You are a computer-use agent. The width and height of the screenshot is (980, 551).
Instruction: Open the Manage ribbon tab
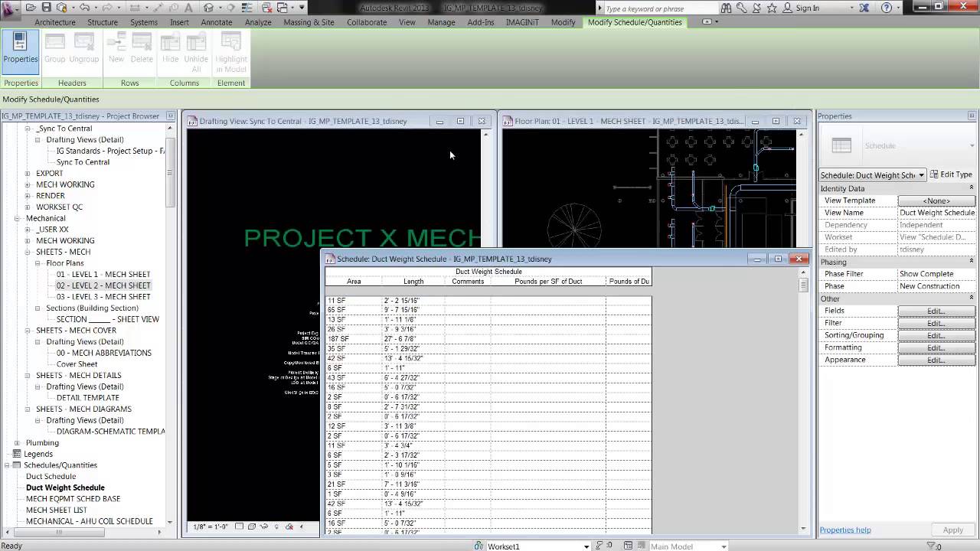[x=441, y=22]
